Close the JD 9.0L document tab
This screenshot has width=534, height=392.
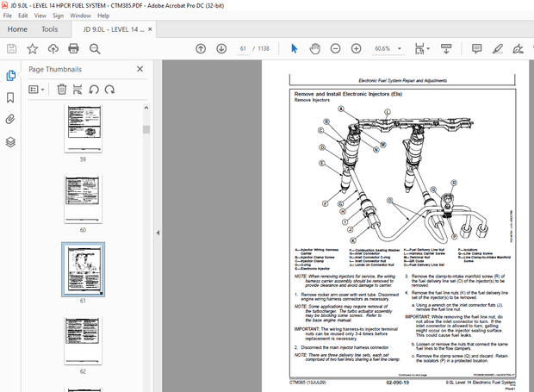click(150, 29)
